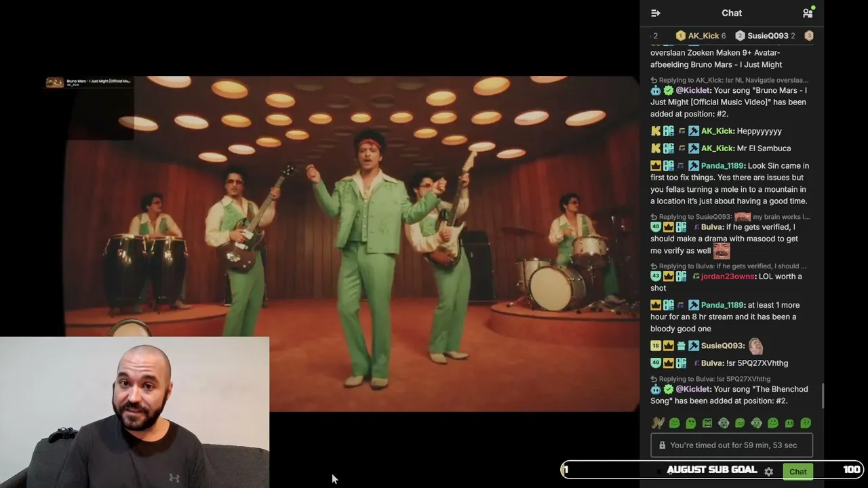Open the chat users list icon
Image resolution: width=868 pixels, height=488 pixels.
coord(808,13)
